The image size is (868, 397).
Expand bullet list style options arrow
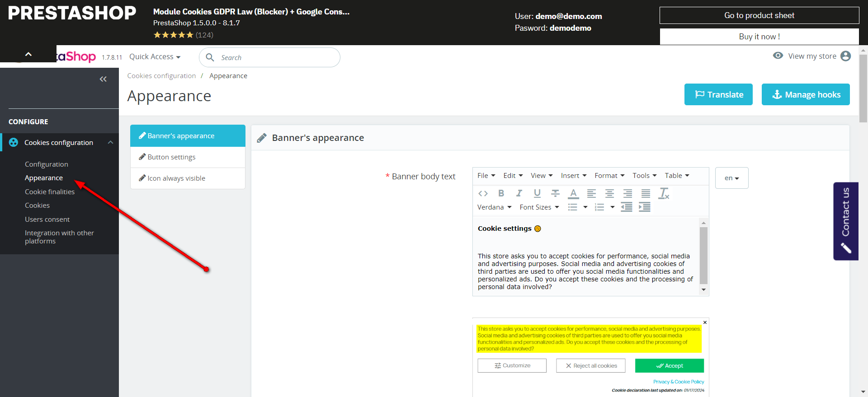pyautogui.click(x=585, y=207)
